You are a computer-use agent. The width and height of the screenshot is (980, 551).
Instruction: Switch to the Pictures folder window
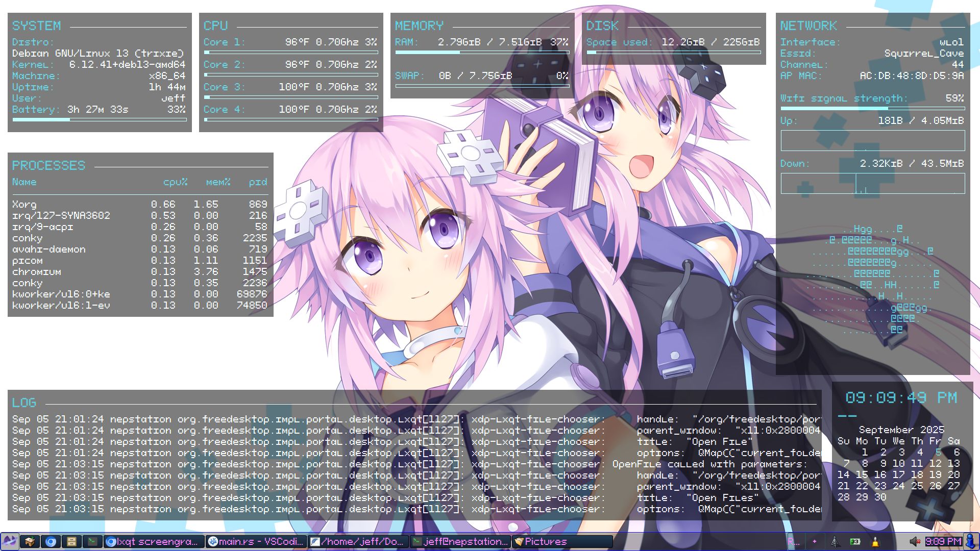pos(561,541)
